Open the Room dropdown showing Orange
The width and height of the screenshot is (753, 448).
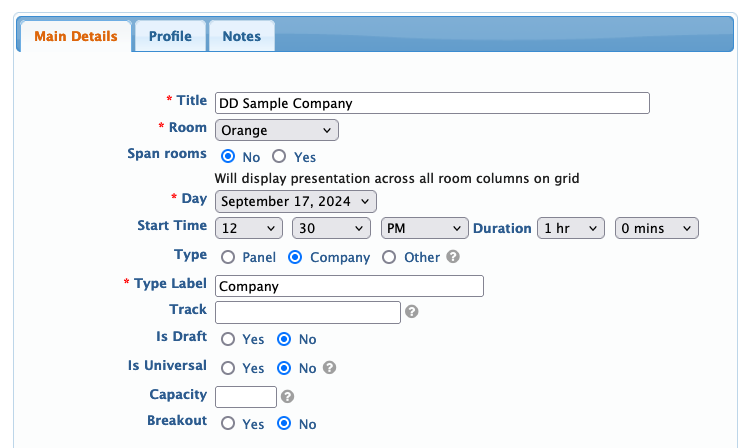277,130
